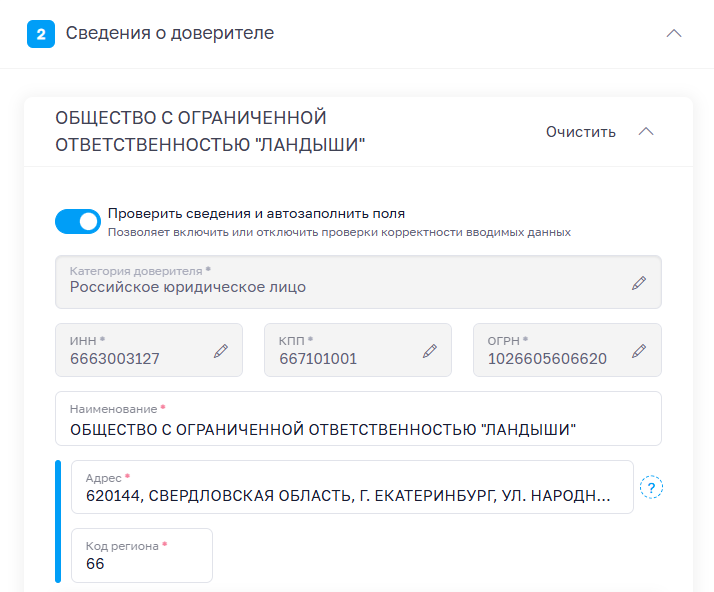The image size is (714, 592).
Task: Focus the Адрес input field
Action: click(352, 487)
